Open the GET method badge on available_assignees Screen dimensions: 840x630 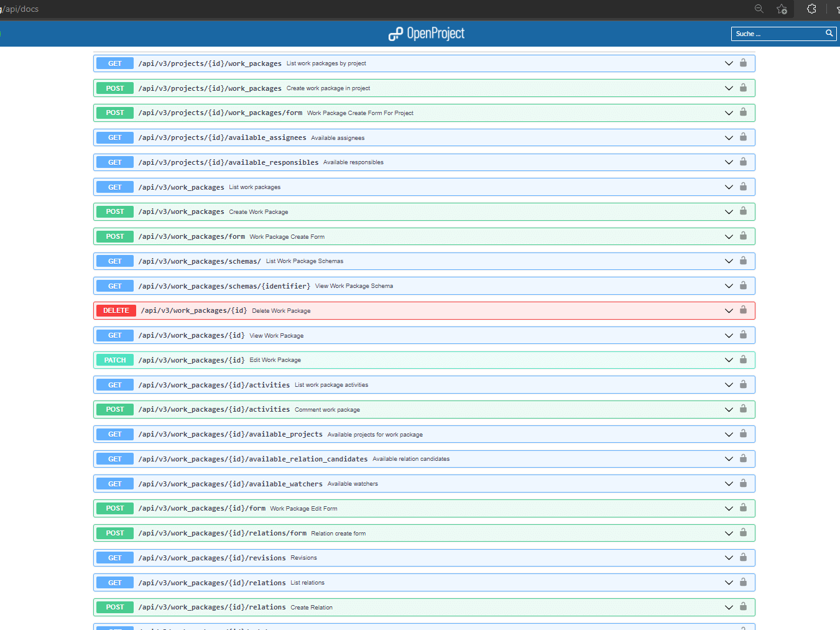click(114, 137)
